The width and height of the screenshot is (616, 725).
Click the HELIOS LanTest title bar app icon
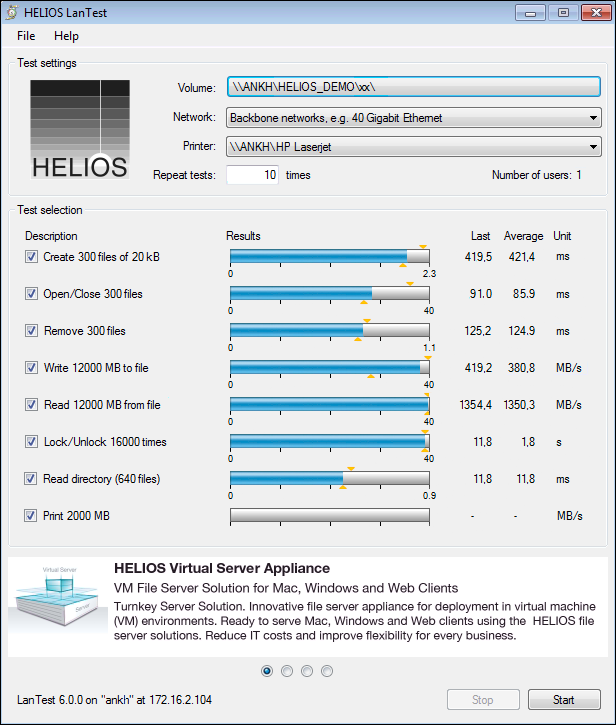(12, 12)
